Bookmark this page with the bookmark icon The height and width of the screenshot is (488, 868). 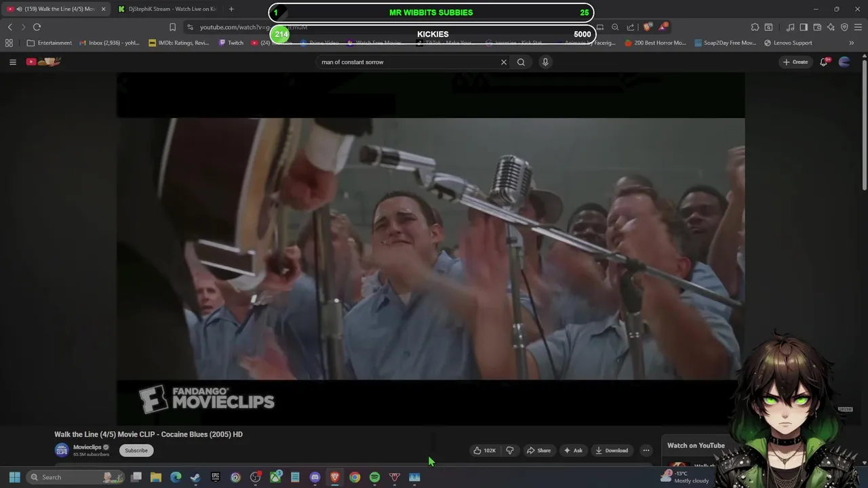[x=172, y=27]
